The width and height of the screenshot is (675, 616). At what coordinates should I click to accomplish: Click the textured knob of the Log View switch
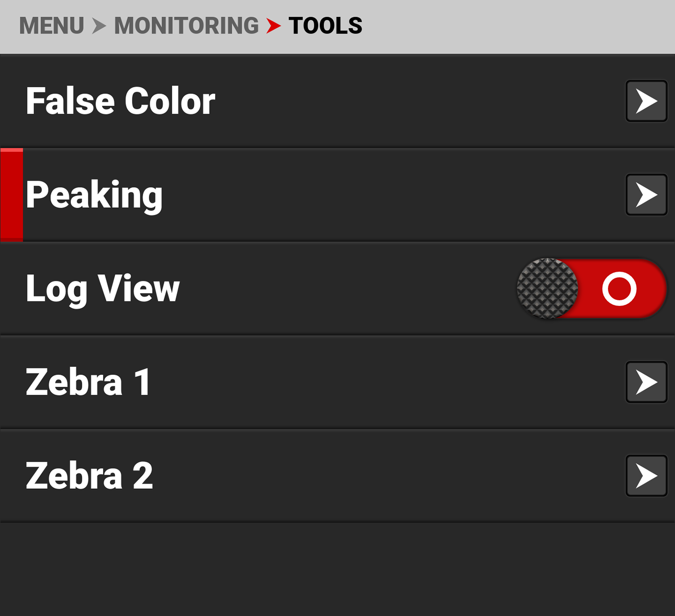point(547,289)
